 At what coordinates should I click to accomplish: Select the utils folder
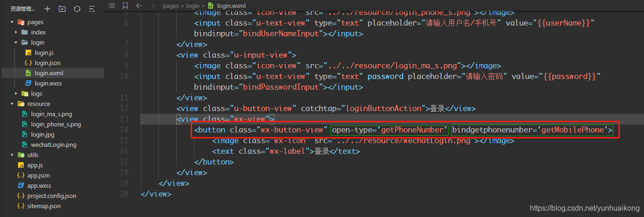33,155
